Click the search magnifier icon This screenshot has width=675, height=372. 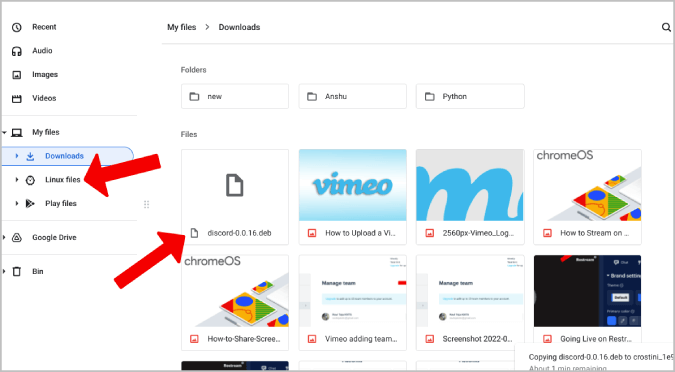pyautogui.click(x=666, y=28)
